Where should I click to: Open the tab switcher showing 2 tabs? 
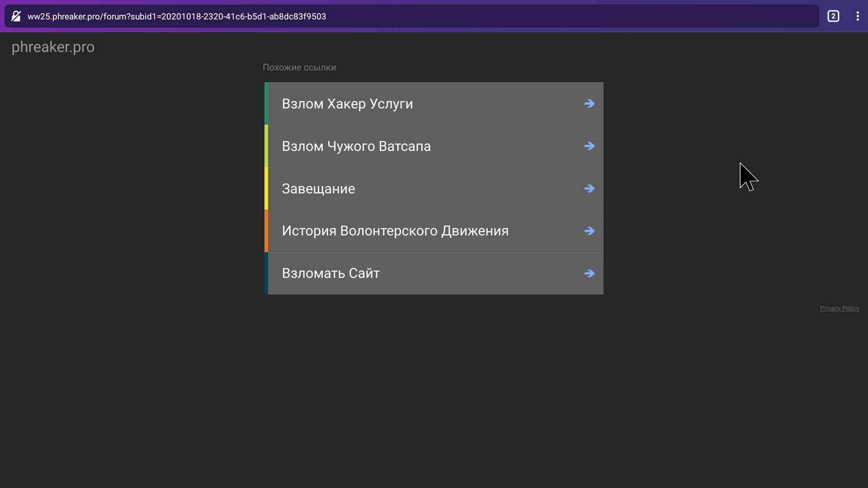(x=833, y=16)
